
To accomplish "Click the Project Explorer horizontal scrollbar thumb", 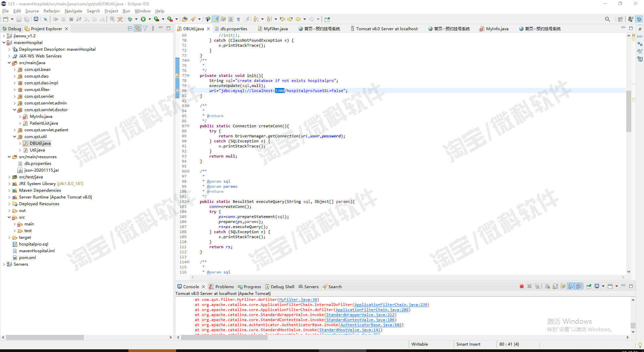I will click(x=45, y=337).
